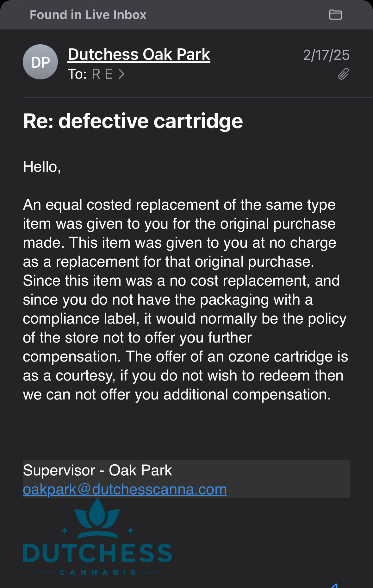
Task: Tap the DUTCHESS wordmark image
Action: 97,553
